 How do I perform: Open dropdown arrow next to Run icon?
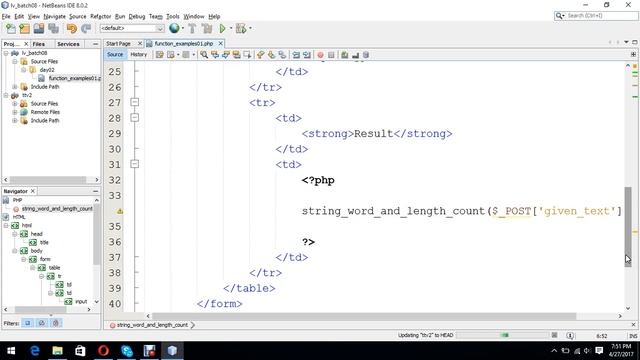click(231, 29)
